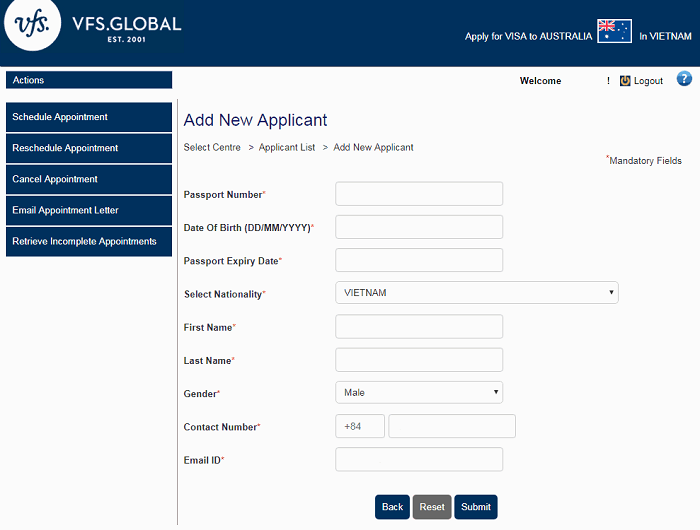Image resolution: width=700 pixels, height=530 pixels.
Task: Select the Email ID text box
Action: pos(418,459)
